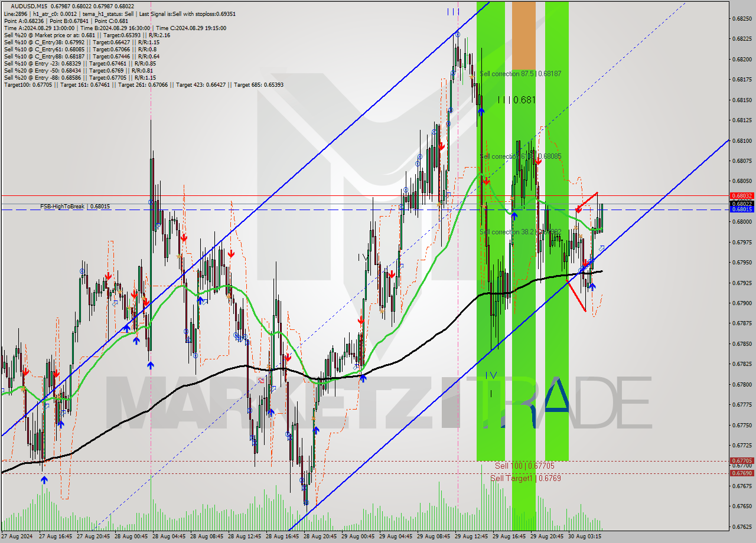This screenshot has width=756, height=543.
Task: Click the '29 Aug 12:45' time axis label
Action: click(x=471, y=537)
